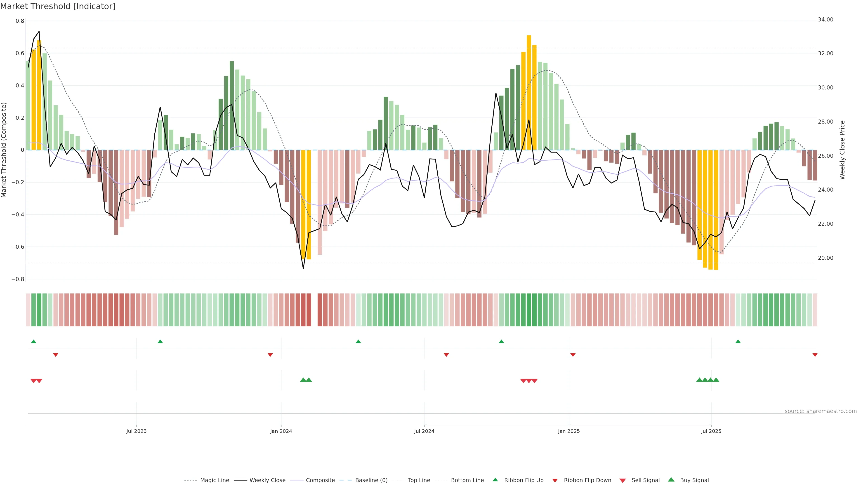868x488 pixels.
Task: Click the Ribbon Flip Down legend triangle icon
Action: (x=555, y=480)
